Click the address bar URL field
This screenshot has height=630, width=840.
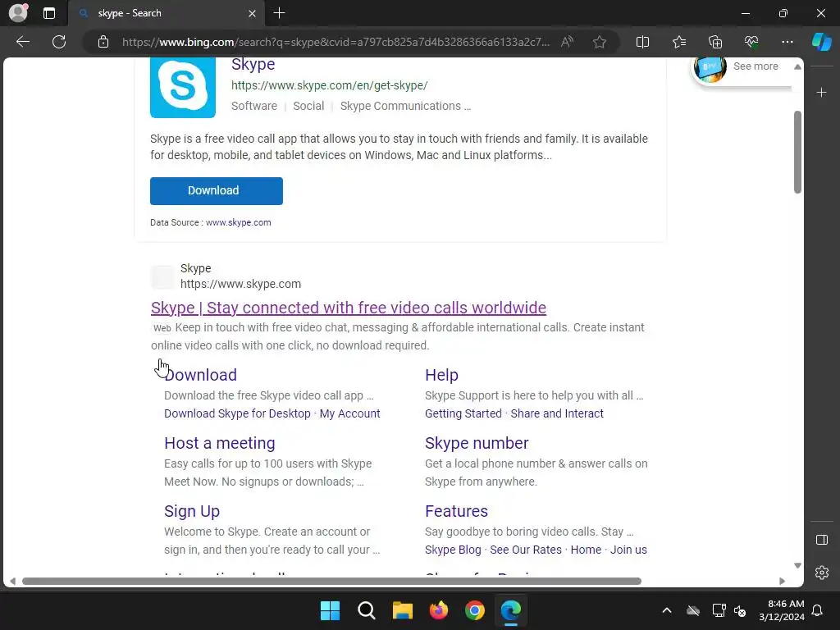(x=336, y=42)
